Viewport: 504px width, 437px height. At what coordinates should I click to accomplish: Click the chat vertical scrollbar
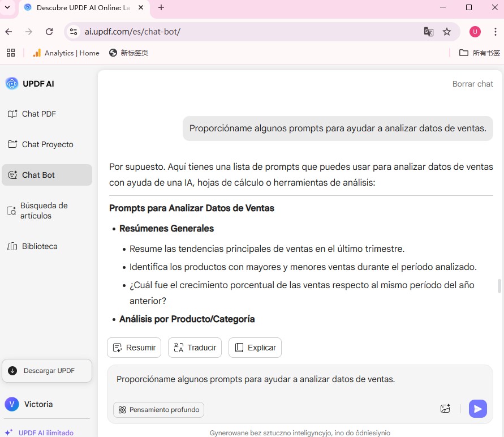(x=499, y=286)
